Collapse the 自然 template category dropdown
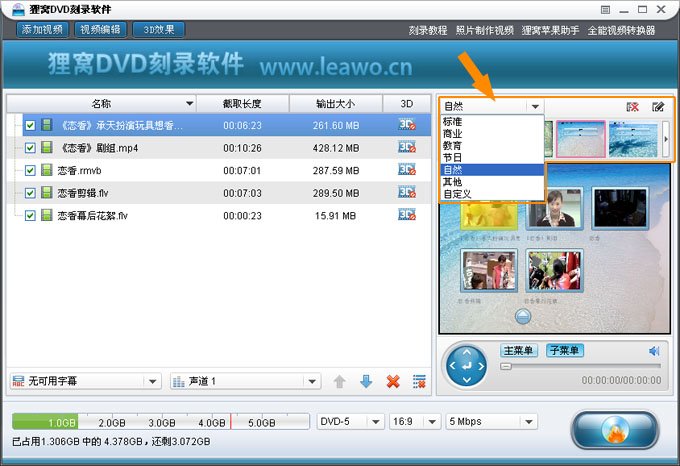Viewport: 680px width, 466px height. 535,107
